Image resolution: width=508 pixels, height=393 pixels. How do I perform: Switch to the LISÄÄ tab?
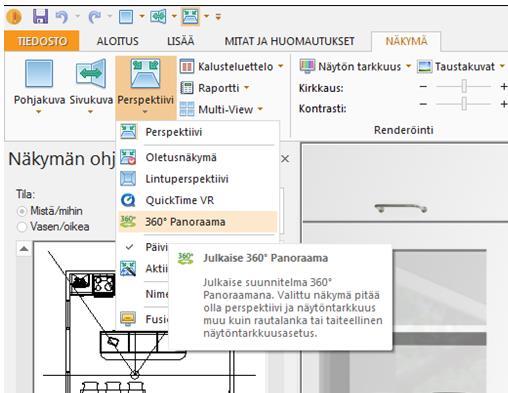[180, 41]
